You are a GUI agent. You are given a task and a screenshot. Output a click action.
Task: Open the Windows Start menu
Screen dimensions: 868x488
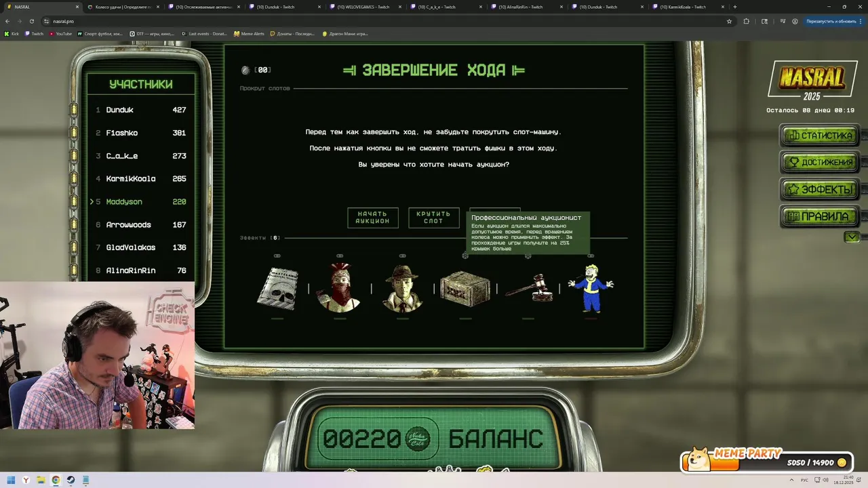click(11, 481)
